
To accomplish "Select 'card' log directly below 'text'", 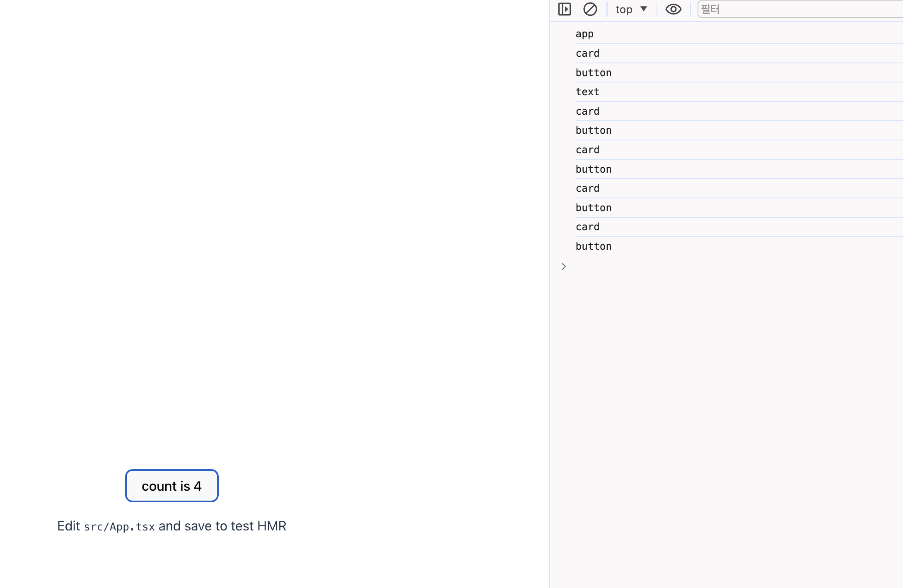I will pyautogui.click(x=587, y=111).
